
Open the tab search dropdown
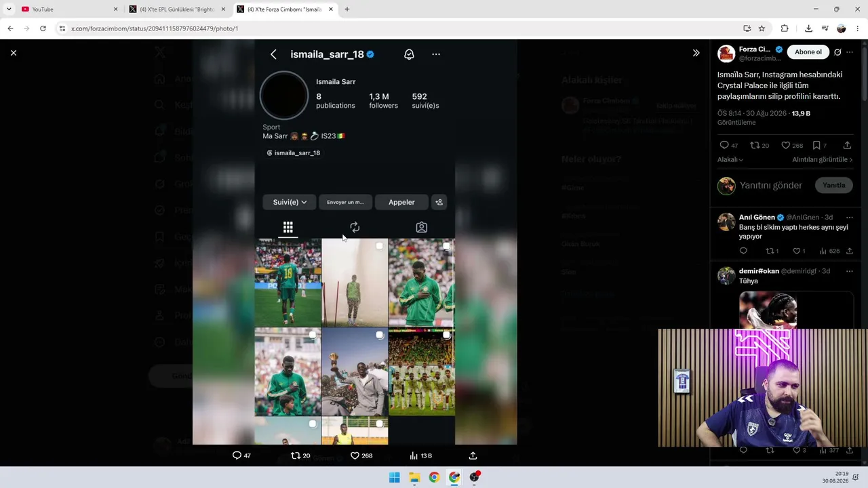8,9
